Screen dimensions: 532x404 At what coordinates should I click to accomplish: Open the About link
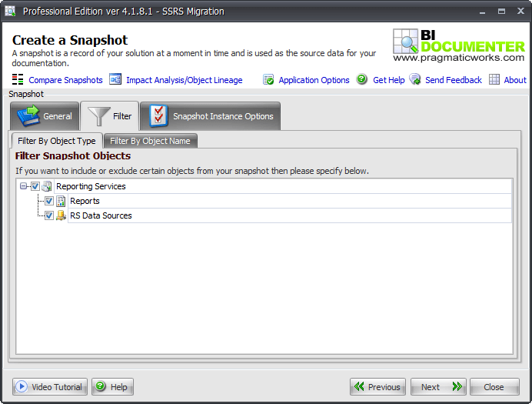515,80
